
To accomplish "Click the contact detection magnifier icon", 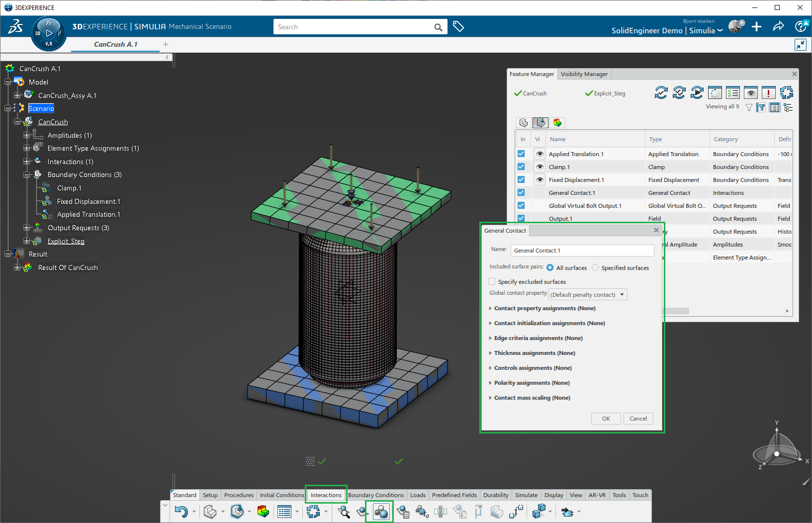I will click(344, 512).
